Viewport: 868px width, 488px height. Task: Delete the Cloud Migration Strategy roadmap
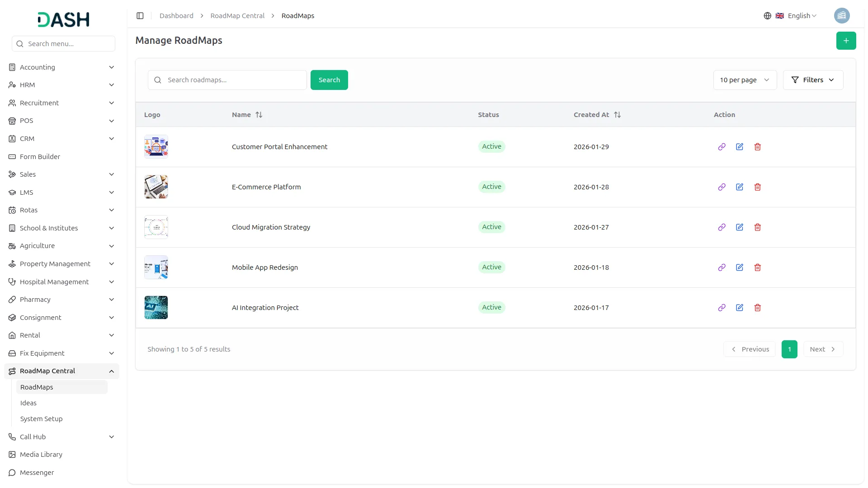tap(758, 227)
